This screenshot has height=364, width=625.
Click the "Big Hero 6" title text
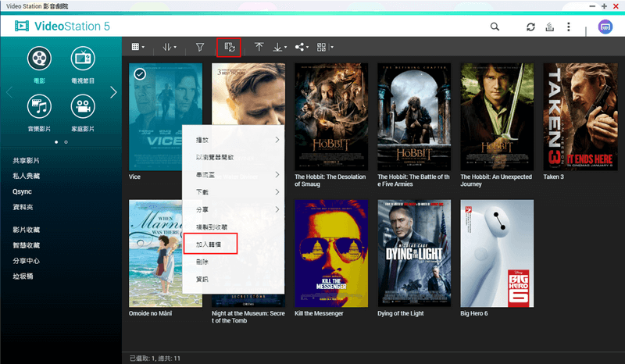[x=474, y=313]
